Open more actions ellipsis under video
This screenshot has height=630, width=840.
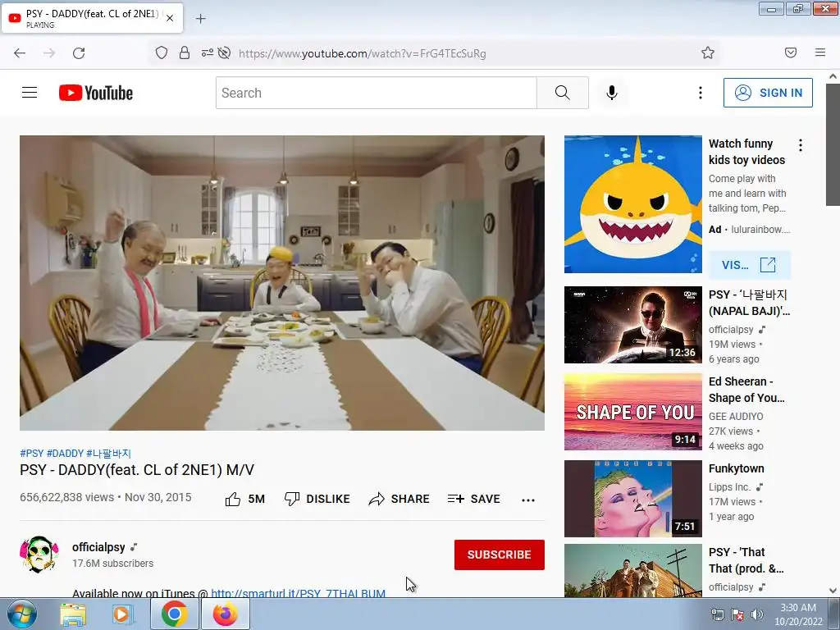pos(528,500)
